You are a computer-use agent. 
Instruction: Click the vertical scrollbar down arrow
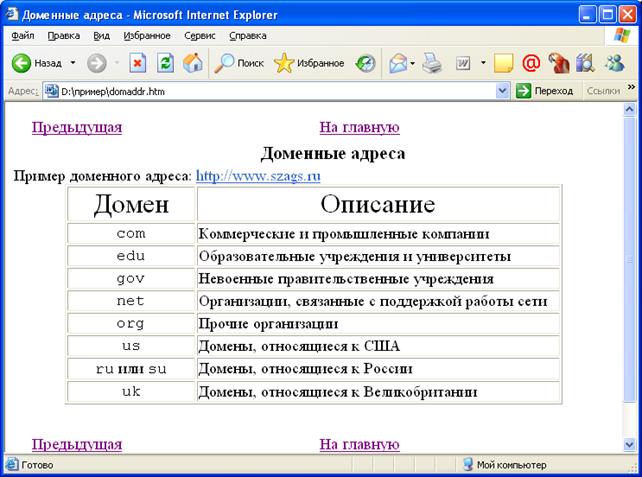(x=629, y=444)
